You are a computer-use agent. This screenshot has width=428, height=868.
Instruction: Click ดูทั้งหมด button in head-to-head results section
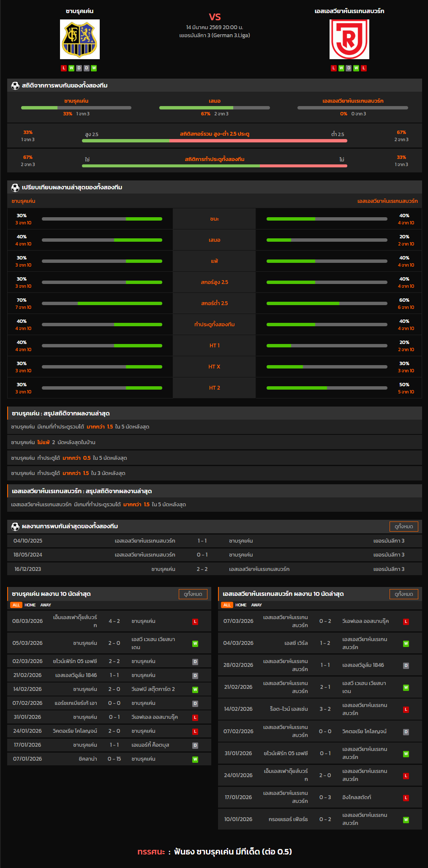(403, 527)
